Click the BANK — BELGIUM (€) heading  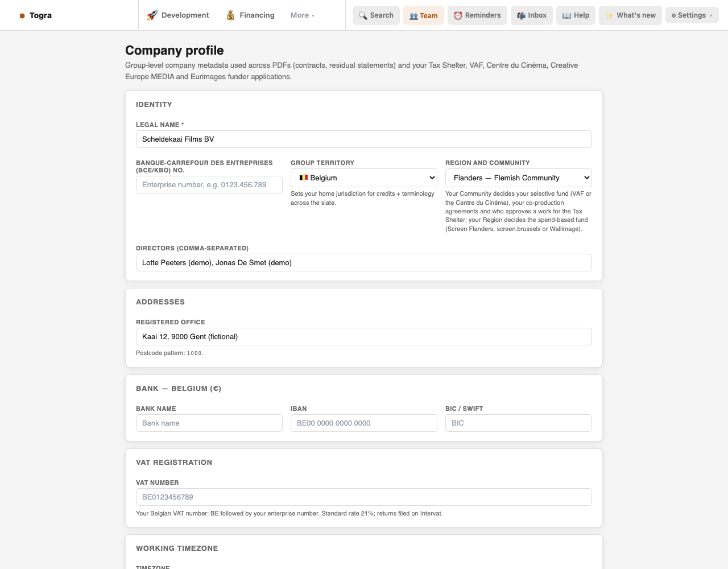(179, 389)
